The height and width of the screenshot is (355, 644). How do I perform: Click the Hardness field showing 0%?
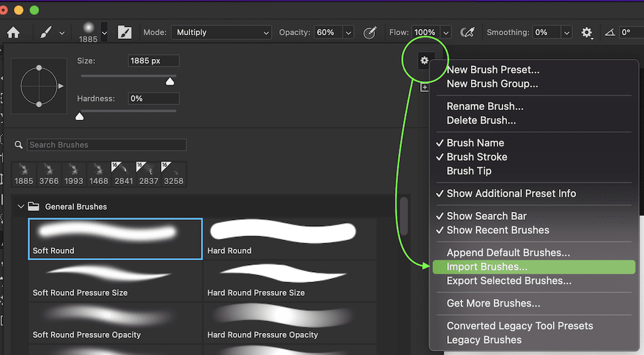pos(153,99)
